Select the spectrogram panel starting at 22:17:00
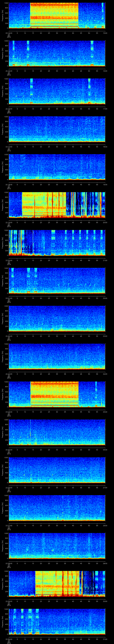The height and width of the screenshot is (644, 114). coord(57,129)
